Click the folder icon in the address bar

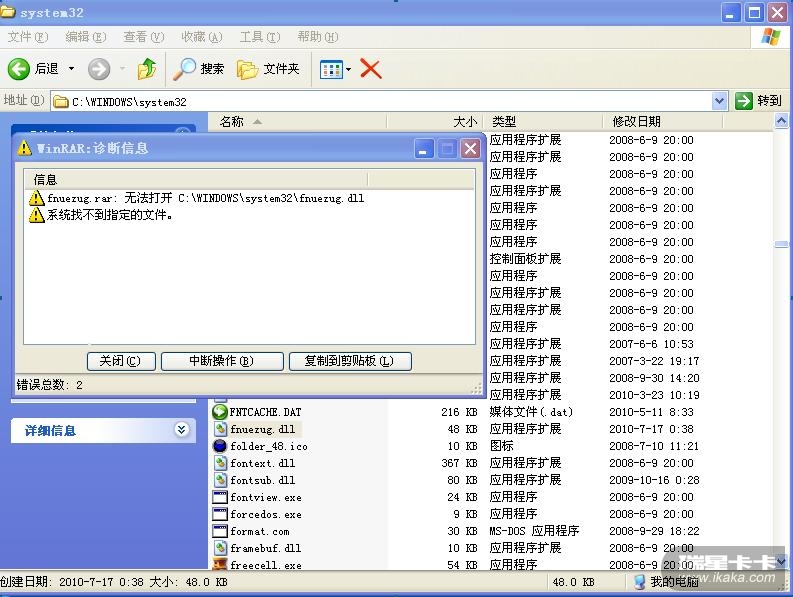coord(61,102)
